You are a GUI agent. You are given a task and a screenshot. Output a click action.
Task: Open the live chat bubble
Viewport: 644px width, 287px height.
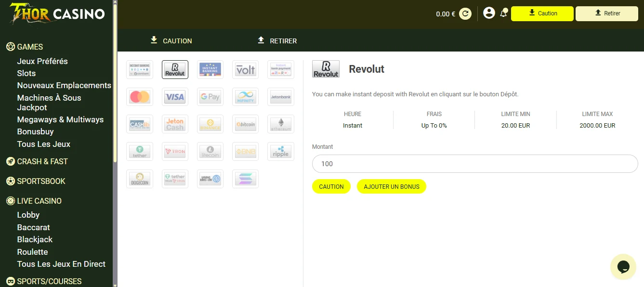(x=623, y=266)
